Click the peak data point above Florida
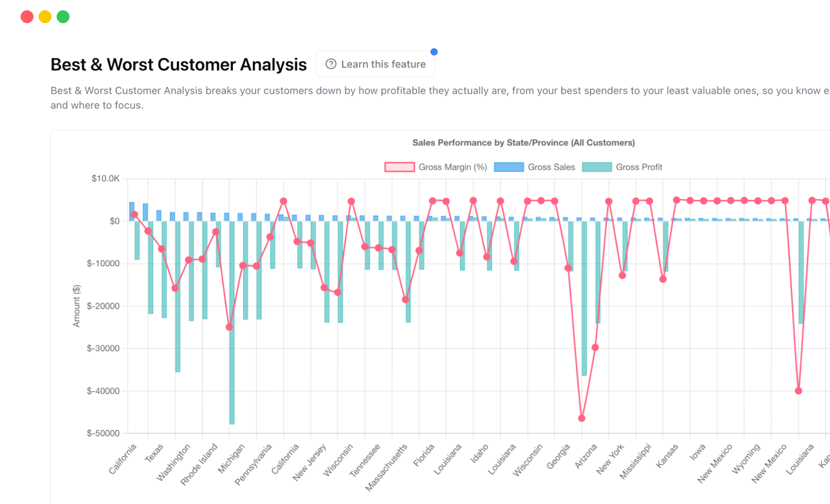 [x=432, y=201]
